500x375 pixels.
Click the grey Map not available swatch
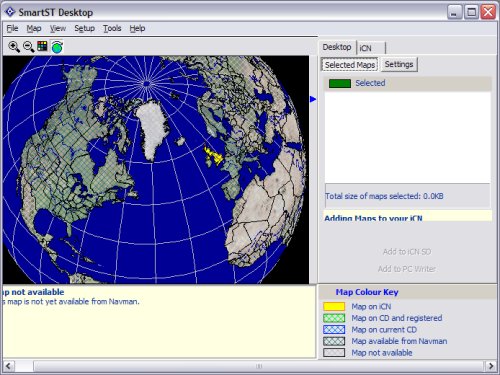click(x=334, y=353)
